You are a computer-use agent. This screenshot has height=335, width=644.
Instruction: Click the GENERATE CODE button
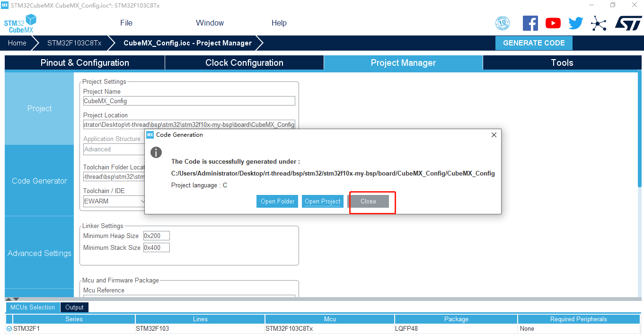pos(534,43)
